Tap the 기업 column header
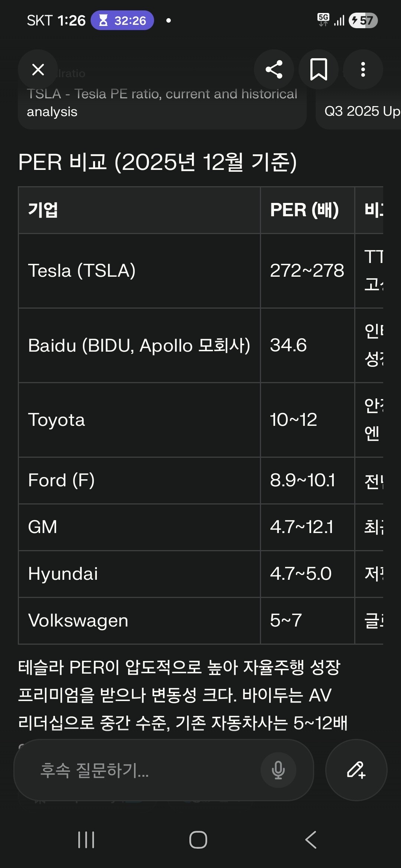 point(43,210)
